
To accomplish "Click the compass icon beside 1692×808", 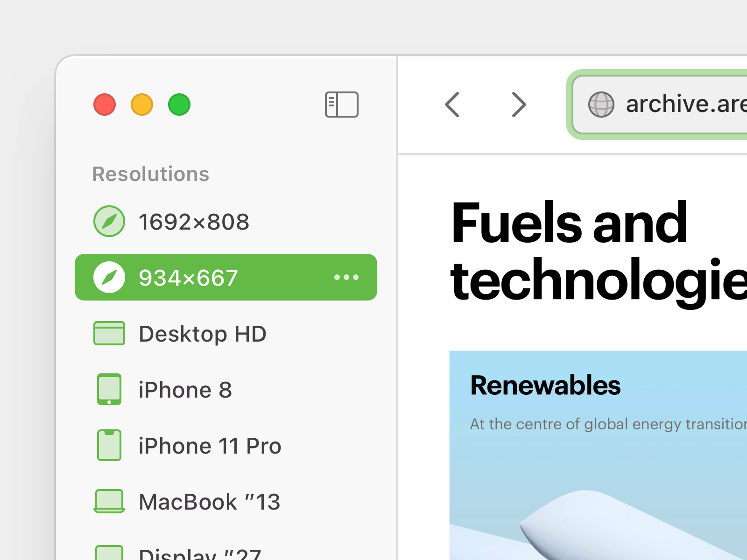I will (x=109, y=221).
